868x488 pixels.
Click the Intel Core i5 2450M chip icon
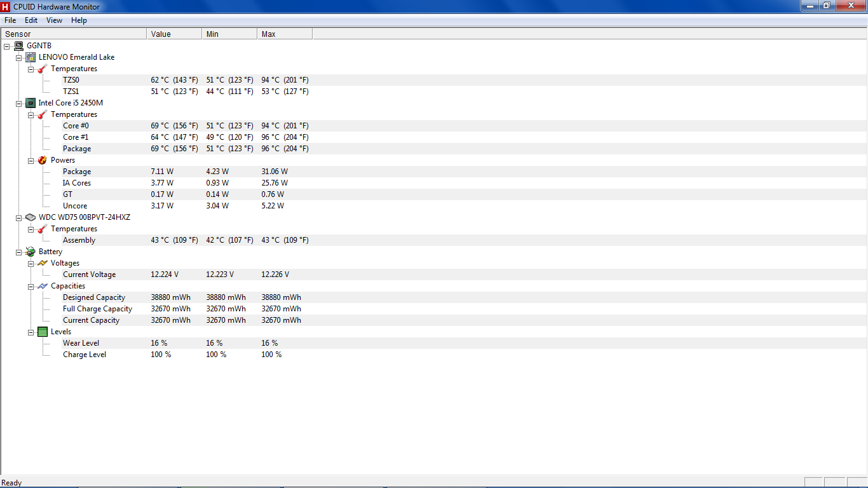click(31, 103)
